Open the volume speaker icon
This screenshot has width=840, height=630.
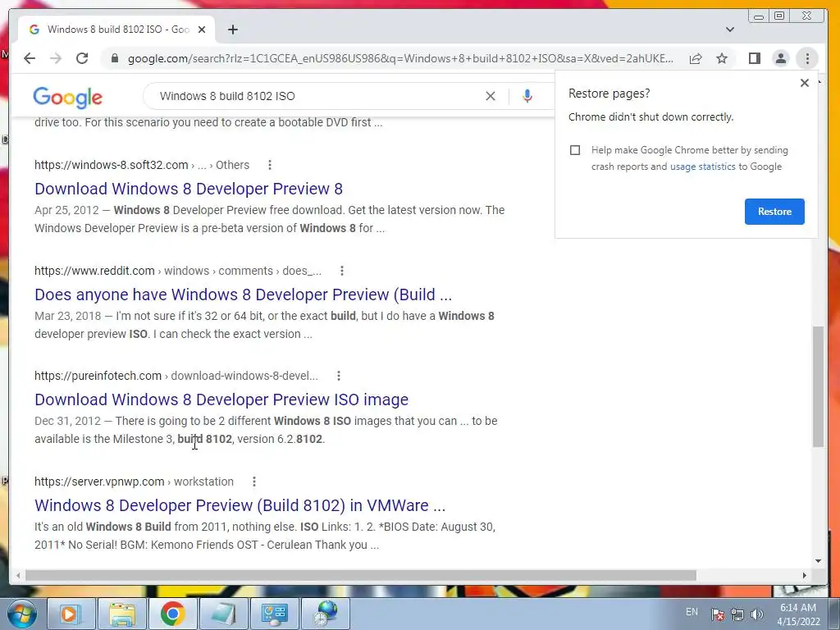click(x=757, y=614)
